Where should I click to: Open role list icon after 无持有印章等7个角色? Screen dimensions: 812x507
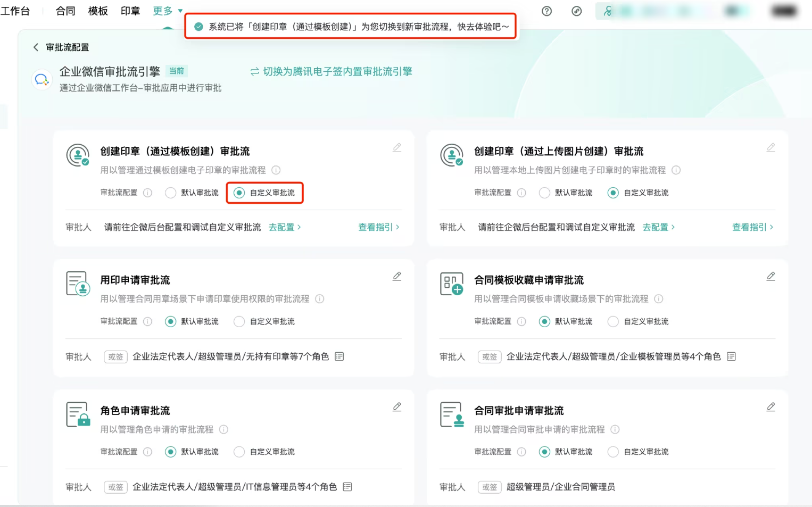[x=339, y=356]
